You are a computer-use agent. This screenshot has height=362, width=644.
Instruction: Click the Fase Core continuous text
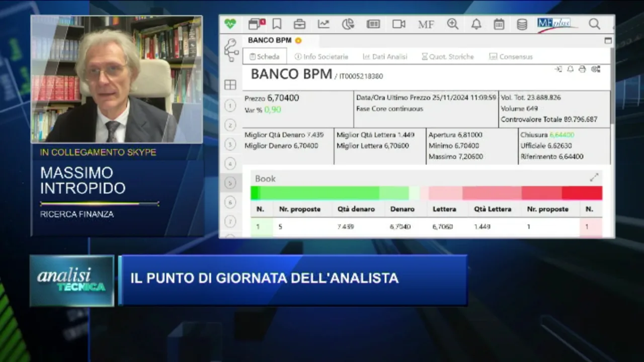(389, 109)
